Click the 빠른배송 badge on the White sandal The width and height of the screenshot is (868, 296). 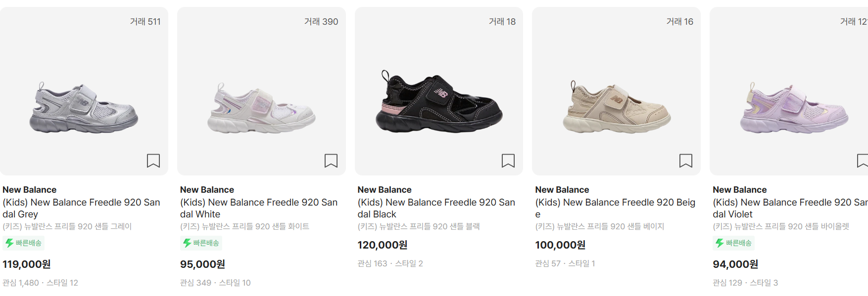click(x=201, y=243)
